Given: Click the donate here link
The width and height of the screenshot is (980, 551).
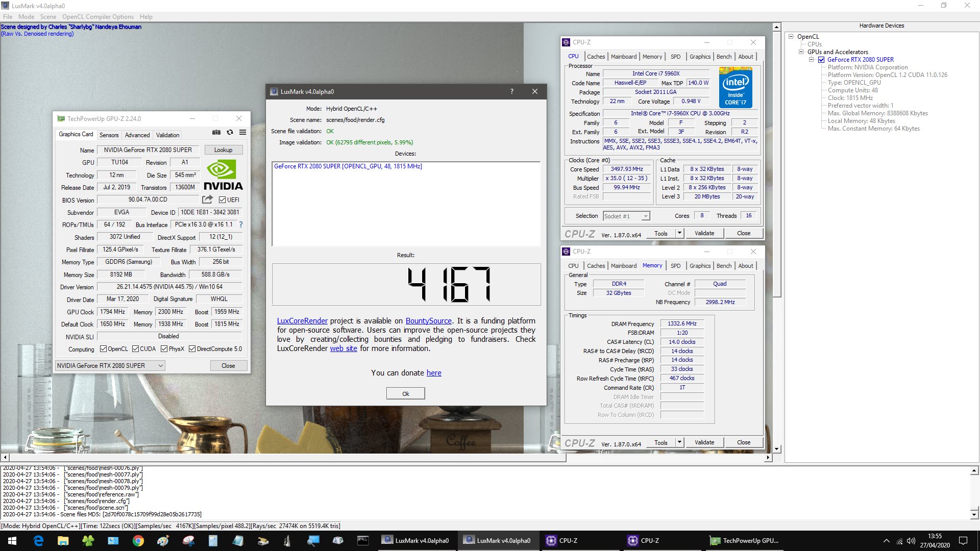Looking at the screenshot, I should tap(434, 373).
